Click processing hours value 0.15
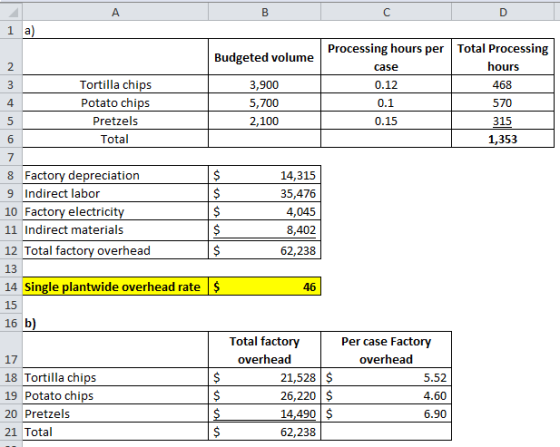 coord(386,121)
